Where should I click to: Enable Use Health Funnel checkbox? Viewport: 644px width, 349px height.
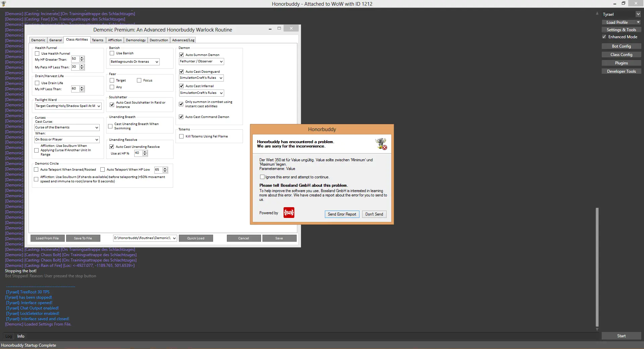coord(37,53)
